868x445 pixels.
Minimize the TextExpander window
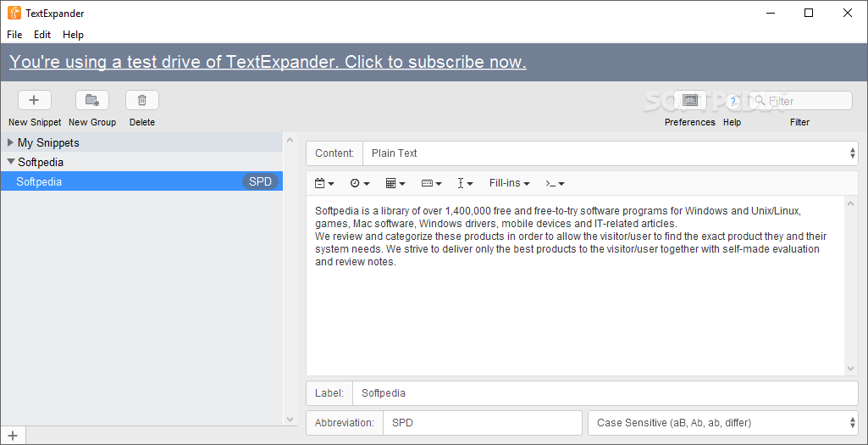point(770,13)
